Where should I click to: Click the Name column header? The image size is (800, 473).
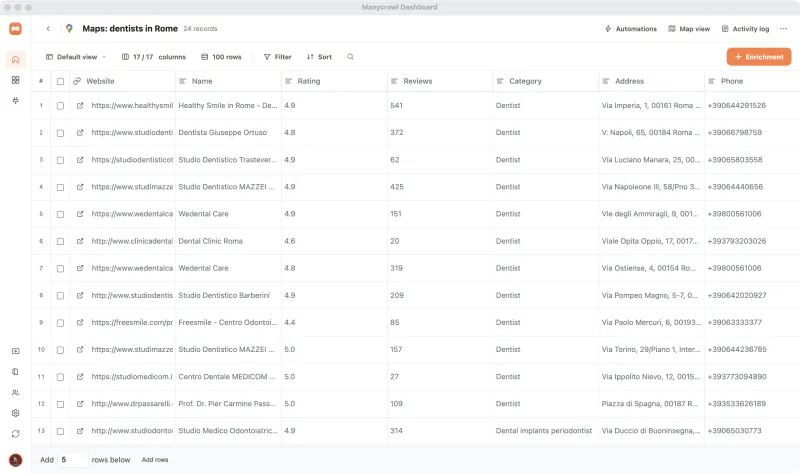point(228,81)
